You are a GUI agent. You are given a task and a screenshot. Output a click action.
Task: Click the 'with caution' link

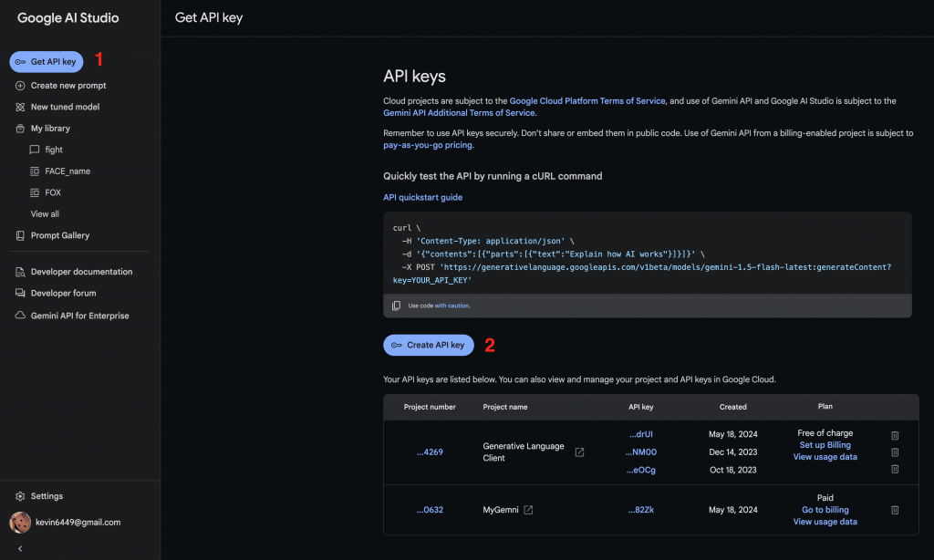[451, 306]
